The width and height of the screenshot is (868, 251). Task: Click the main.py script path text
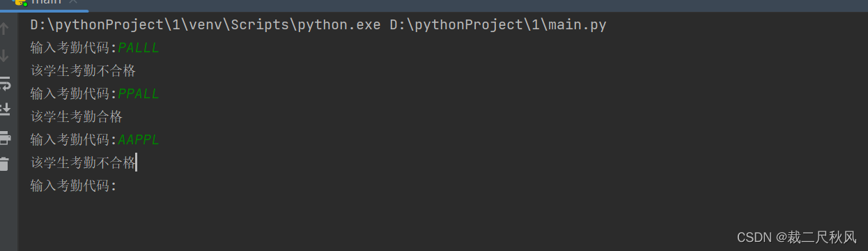click(x=497, y=25)
